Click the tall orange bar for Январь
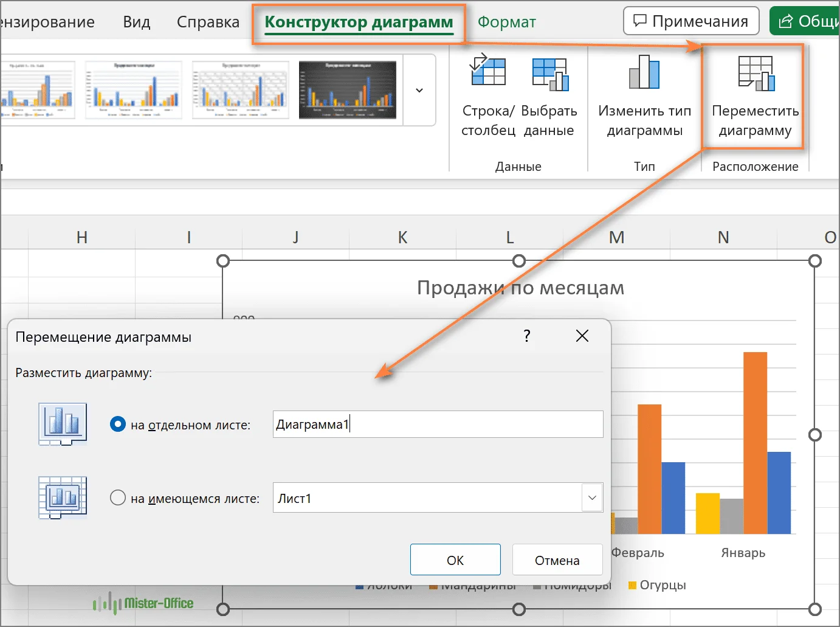Screen dimensions: 840x627 click(x=755, y=443)
